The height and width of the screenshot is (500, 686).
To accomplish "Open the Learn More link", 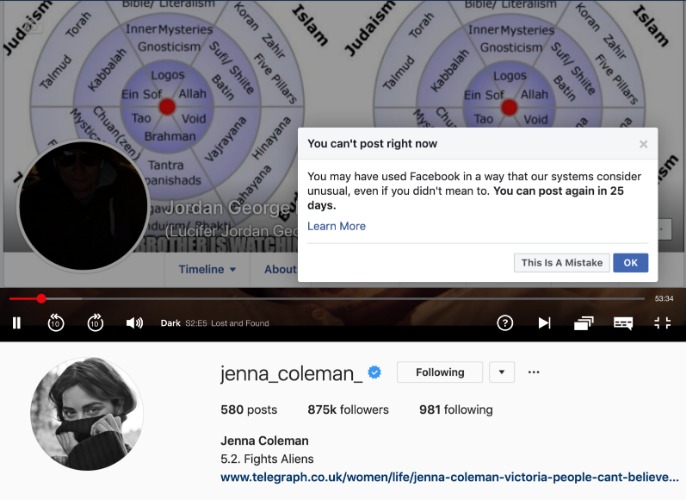I will [336, 226].
